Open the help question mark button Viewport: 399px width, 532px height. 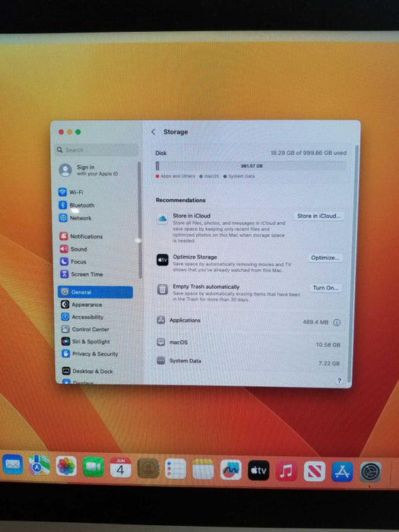[339, 381]
